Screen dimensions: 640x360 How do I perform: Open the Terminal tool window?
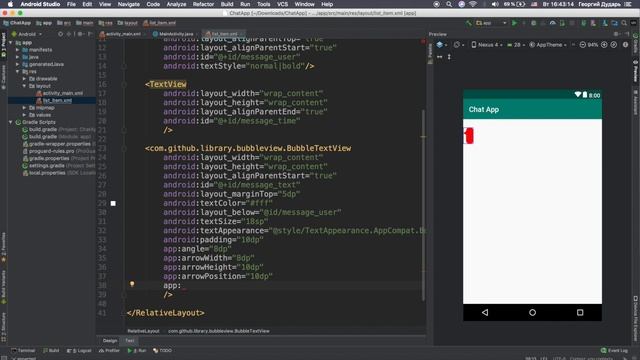tap(24, 351)
